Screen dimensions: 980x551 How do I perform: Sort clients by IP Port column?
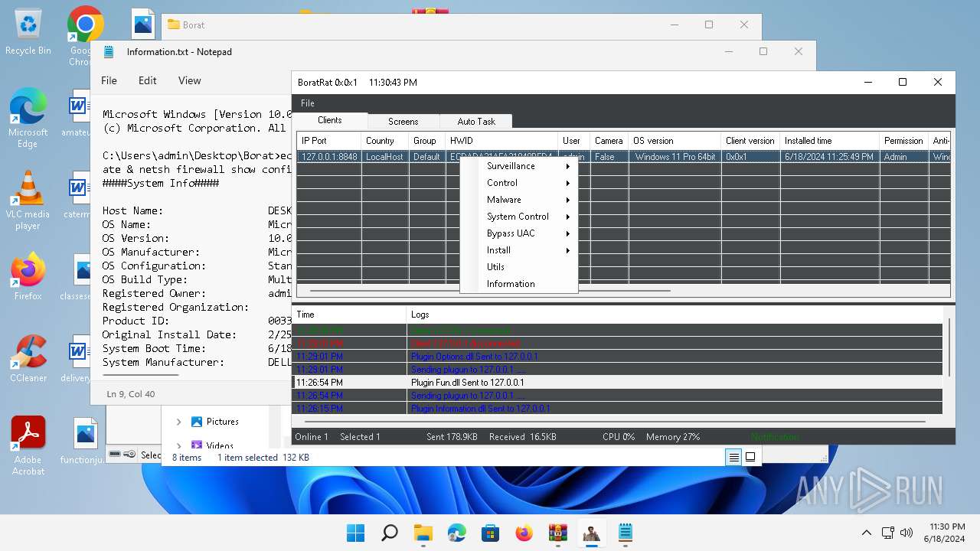coord(328,141)
